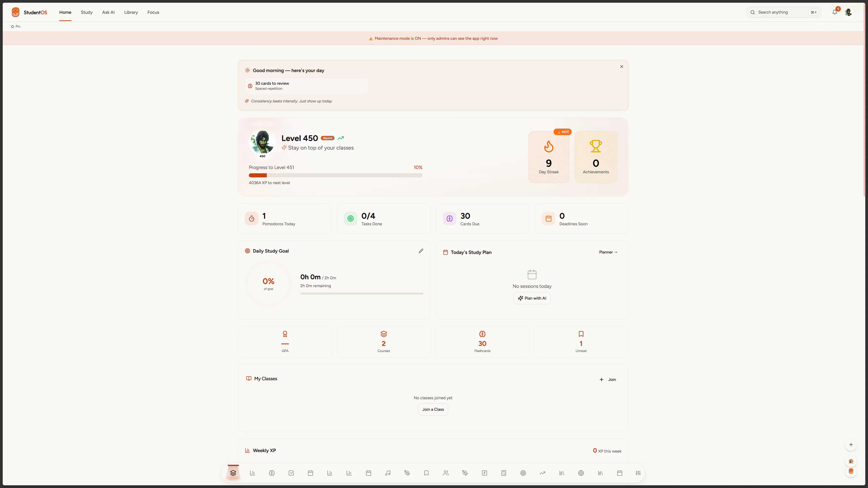This screenshot has height=488, width=868.
Task: Click the Join a Class button
Action: (x=433, y=410)
